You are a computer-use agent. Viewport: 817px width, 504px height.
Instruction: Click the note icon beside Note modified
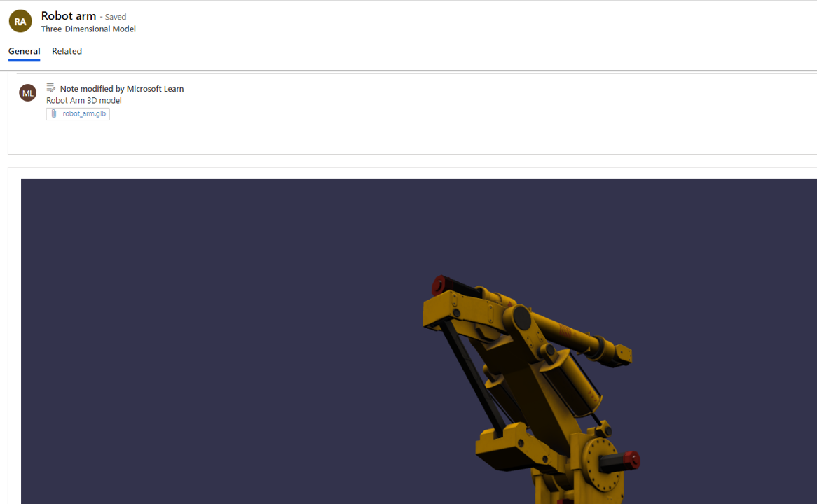(x=50, y=88)
